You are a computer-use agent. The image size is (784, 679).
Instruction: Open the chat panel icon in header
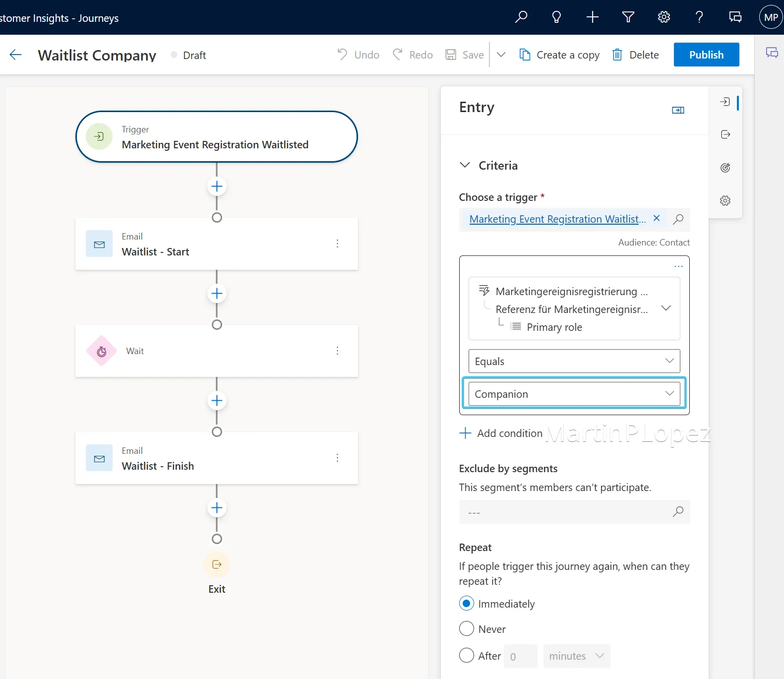735,17
